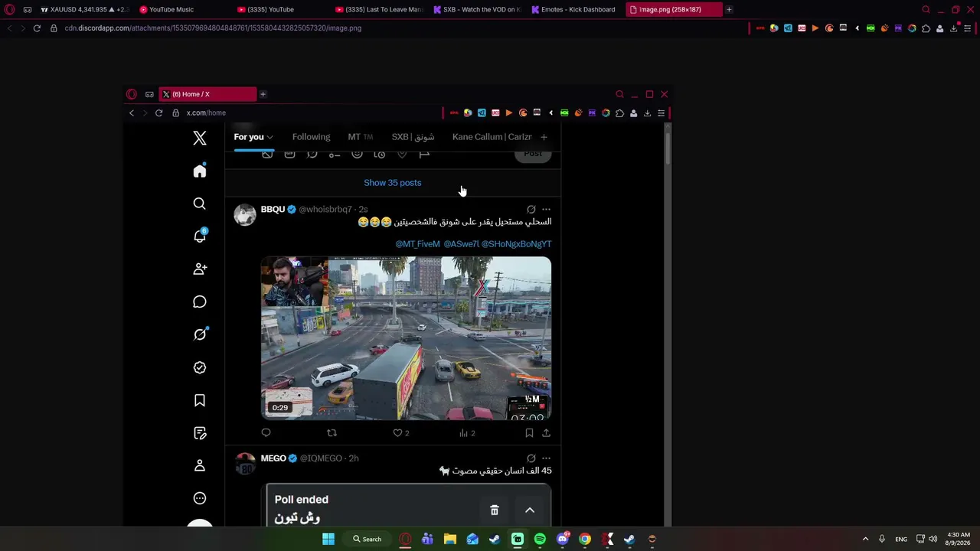The width and height of the screenshot is (980, 551).
Task: Open the Opera menu in the outer browser
Action: pyautogui.click(x=10, y=10)
